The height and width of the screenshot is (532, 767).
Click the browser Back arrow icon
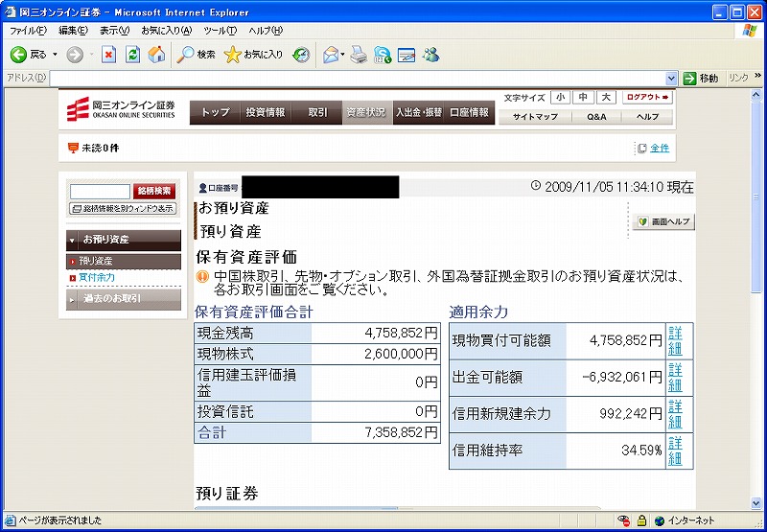click(x=18, y=55)
